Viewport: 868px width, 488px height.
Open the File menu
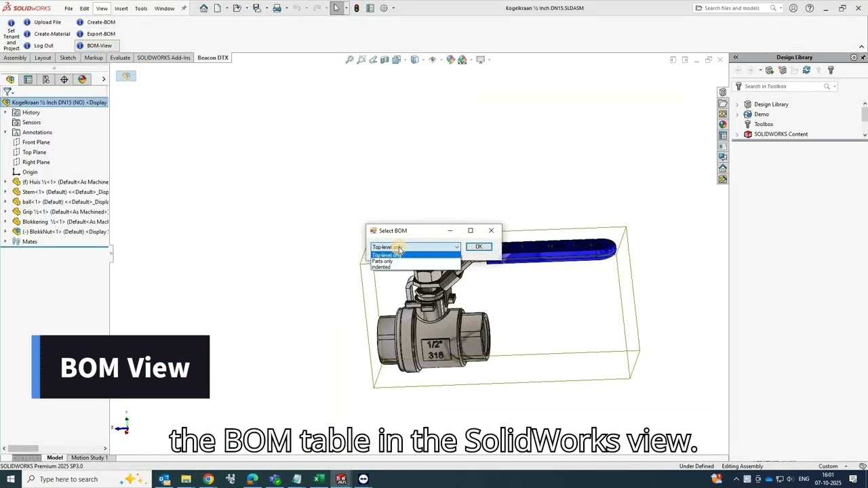[x=68, y=8]
